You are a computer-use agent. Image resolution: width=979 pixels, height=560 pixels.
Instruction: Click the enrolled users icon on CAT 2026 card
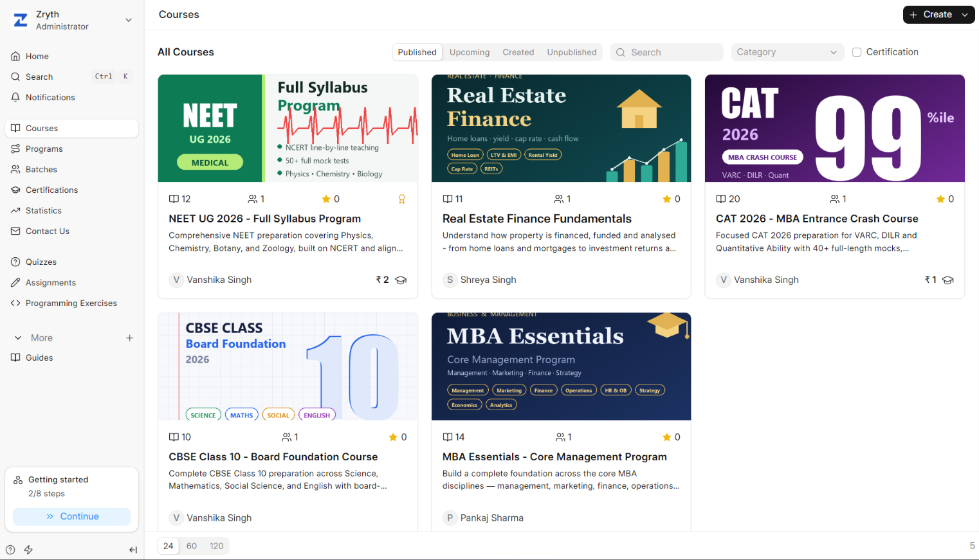(x=835, y=199)
